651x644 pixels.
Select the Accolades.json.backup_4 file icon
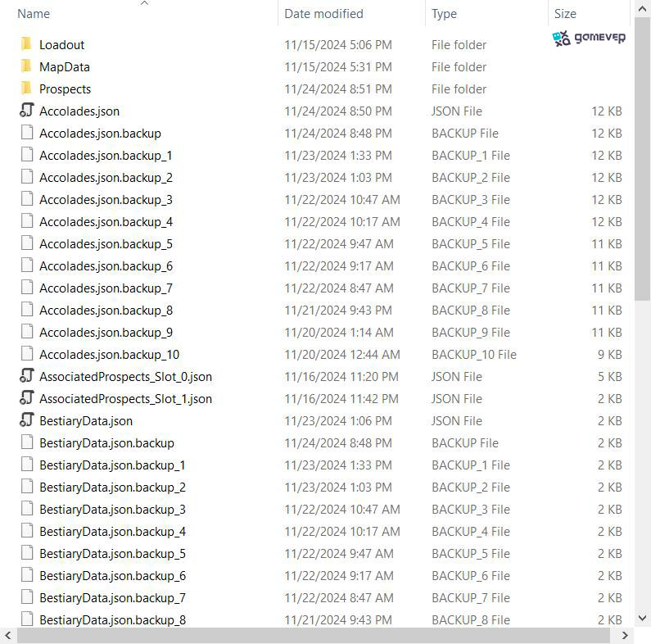coord(27,221)
